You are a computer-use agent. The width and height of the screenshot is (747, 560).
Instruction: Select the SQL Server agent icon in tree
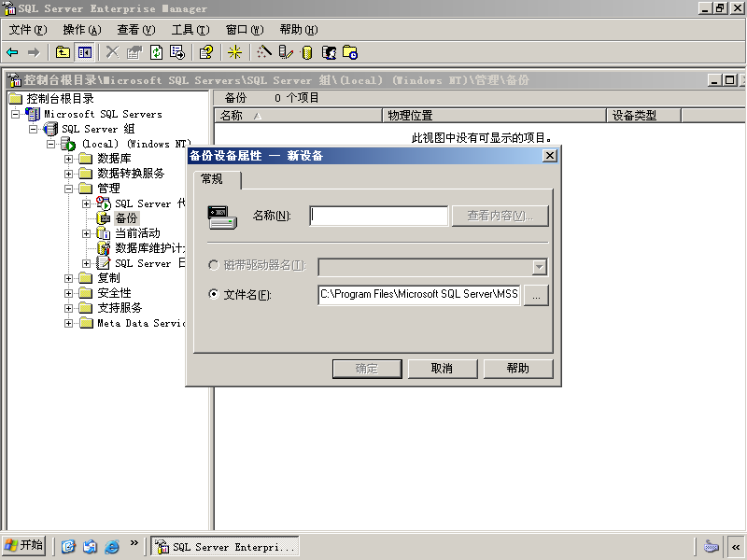point(104,203)
